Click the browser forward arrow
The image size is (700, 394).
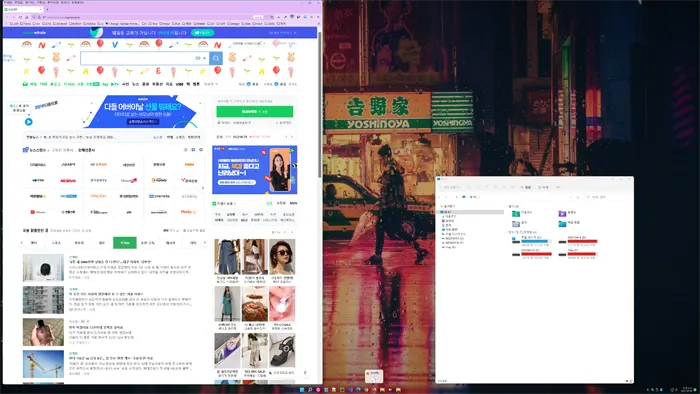coord(14,17)
